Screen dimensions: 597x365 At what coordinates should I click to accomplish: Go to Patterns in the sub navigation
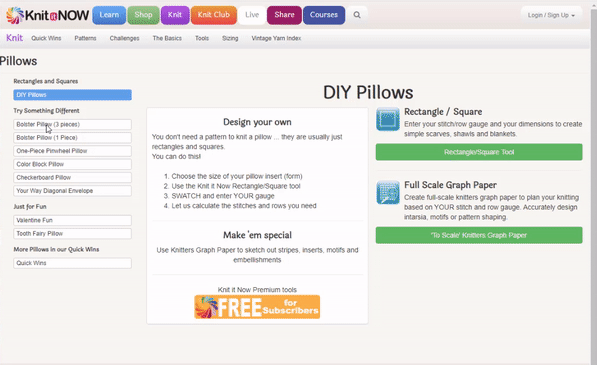[x=85, y=38]
